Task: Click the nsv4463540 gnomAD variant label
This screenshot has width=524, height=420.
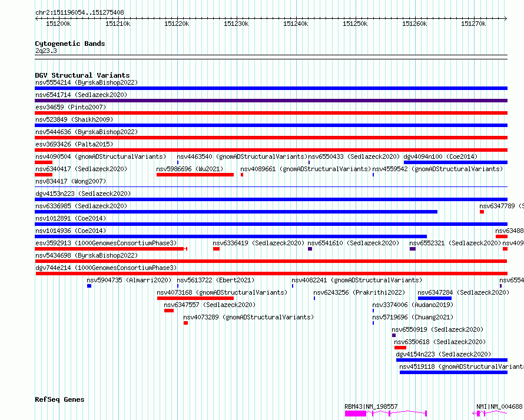Action: click(242, 156)
